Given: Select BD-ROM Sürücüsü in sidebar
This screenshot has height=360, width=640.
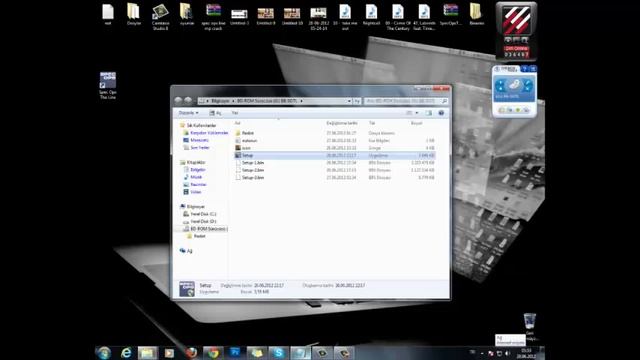Looking at the screenshot, I should pyautogui.click(x=205, y=229).
